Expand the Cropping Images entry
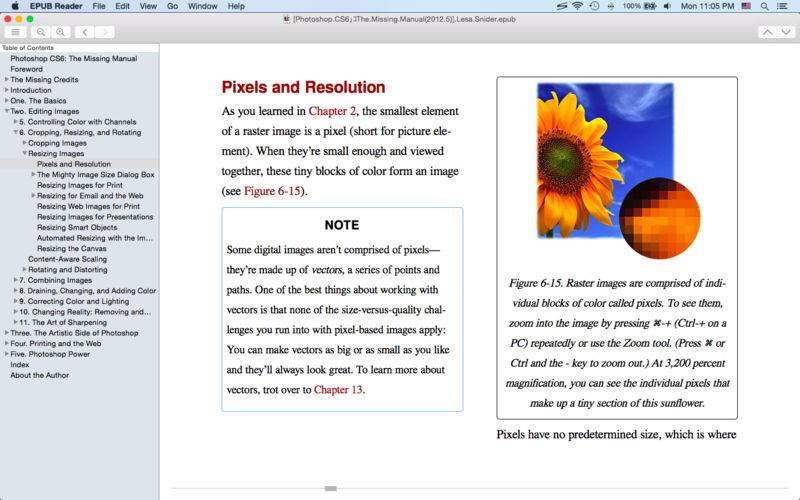The height and width of the screenshot is (500, 800). 24,142
